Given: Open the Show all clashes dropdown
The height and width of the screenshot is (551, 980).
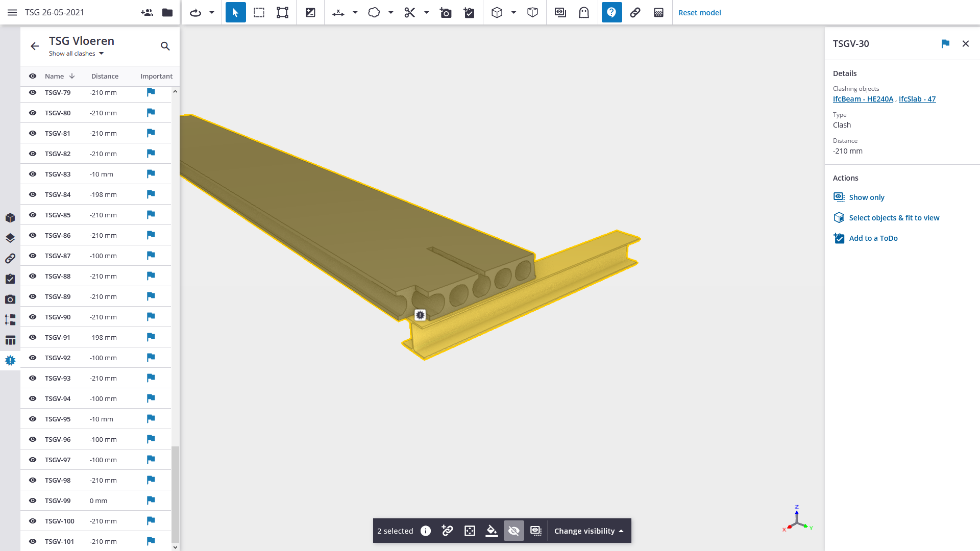Looking at the screenshot, I should tap(77, 53).
